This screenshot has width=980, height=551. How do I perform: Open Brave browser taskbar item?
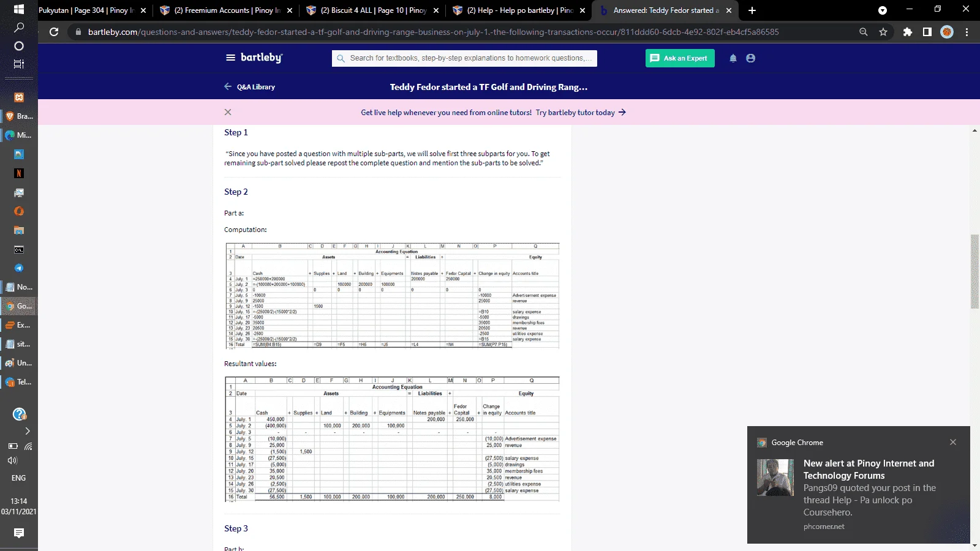[19, 116]
